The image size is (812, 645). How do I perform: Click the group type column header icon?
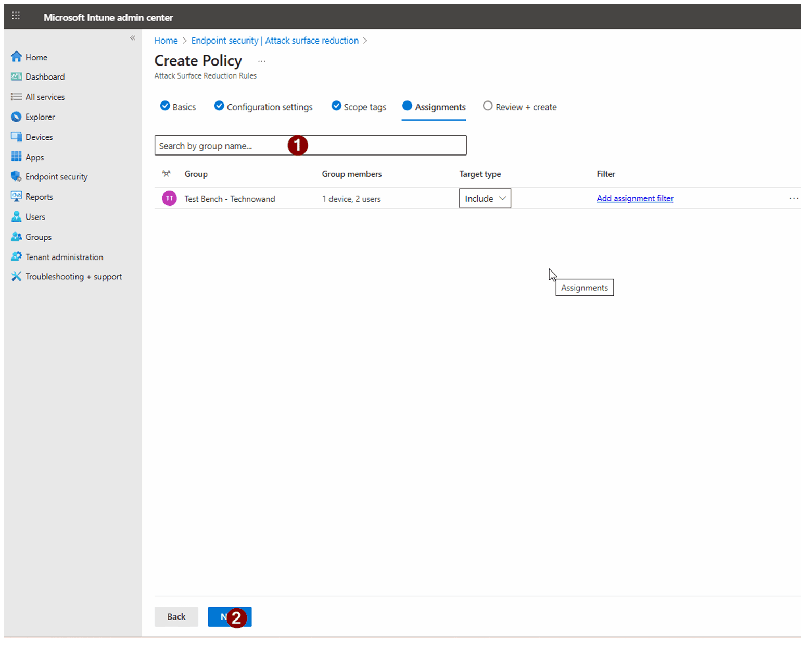coord(166,174)
